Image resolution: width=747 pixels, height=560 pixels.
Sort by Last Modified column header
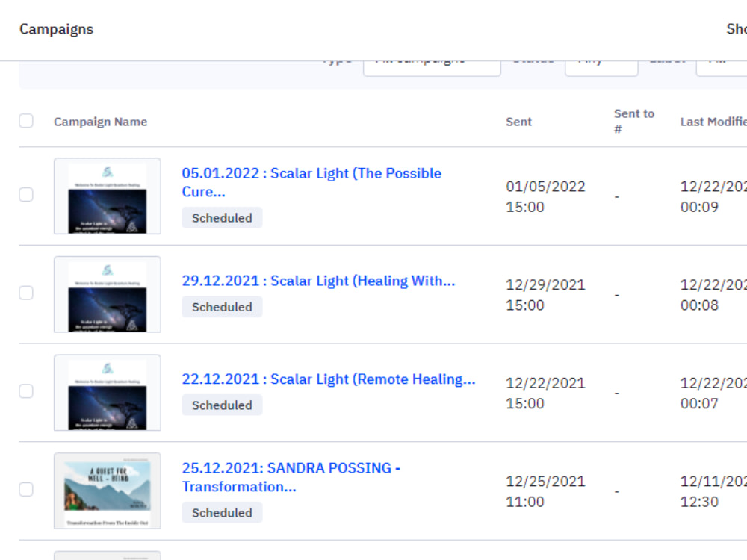[x=713, y=122]
